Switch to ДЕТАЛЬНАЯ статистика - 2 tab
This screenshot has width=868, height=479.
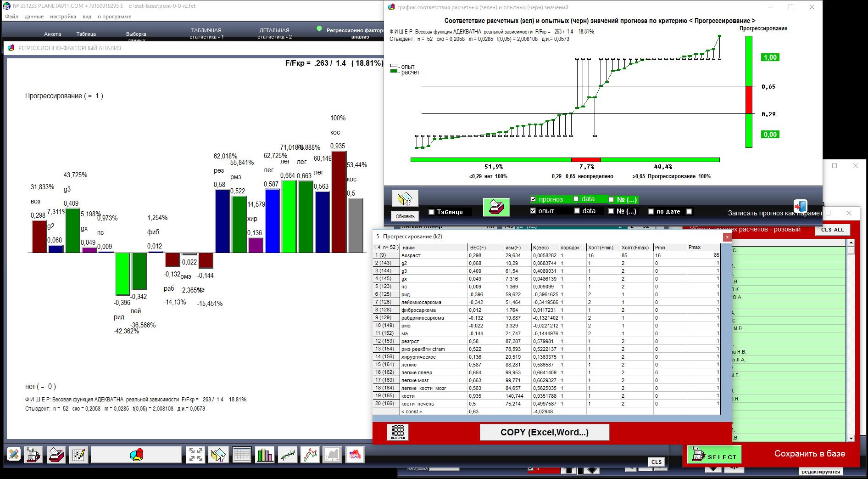(x=274, y=34)
